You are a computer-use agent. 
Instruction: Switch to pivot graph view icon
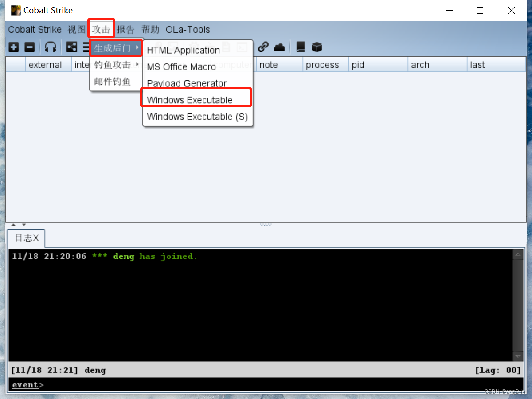point(71,47)
